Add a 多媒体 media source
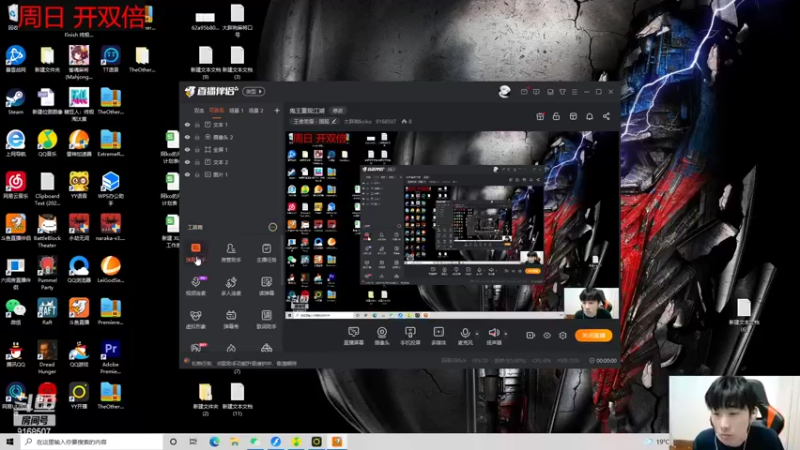 coord(438,336)
